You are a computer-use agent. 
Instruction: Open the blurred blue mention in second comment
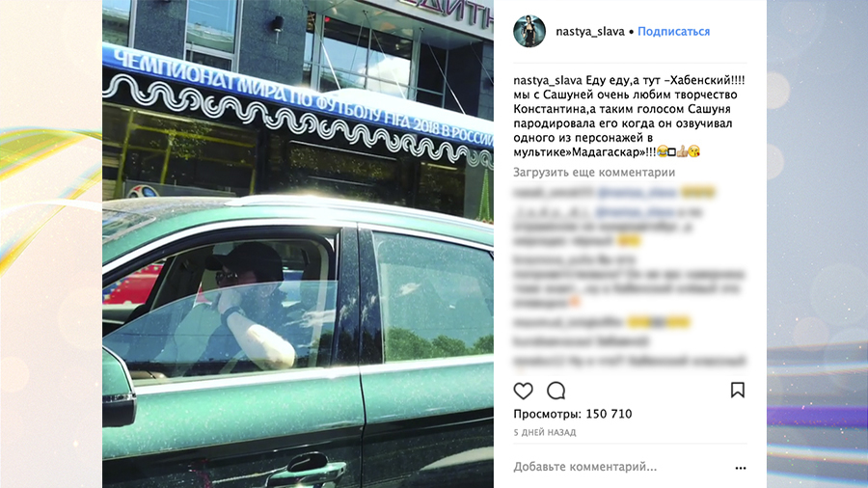[635, 212]
